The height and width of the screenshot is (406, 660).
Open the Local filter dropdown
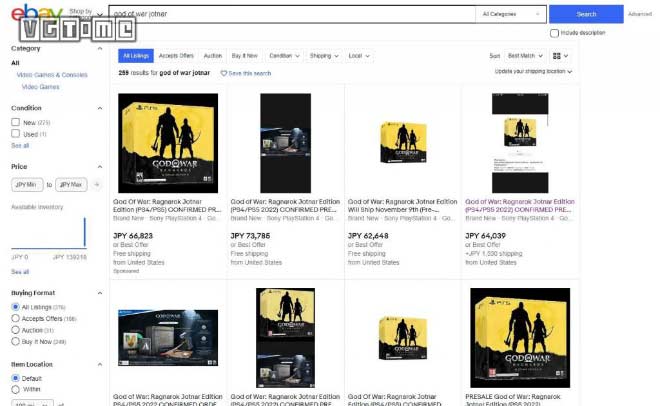click(359, 56)
